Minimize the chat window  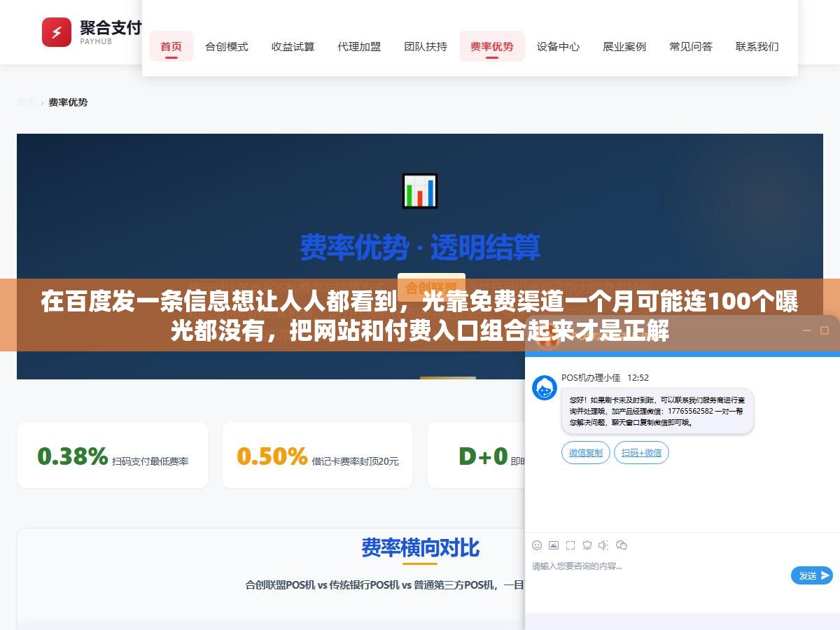[806, 330]
